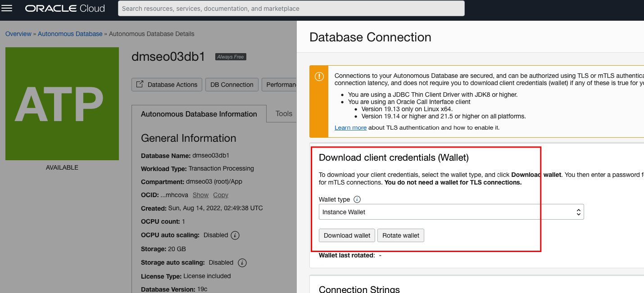Open the hamburger navigation menu
The width and height of the screenshot is (644, 293).
point(7,8)
